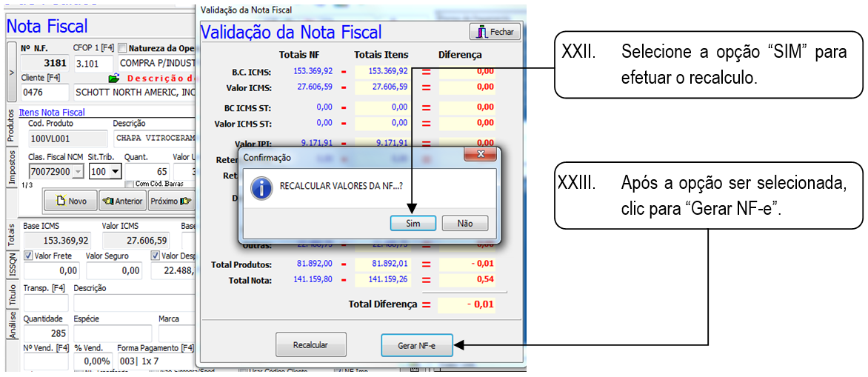The image size is (868, 377).
Task: Switch to the Título vertical tab
Action: pyautogui.click(x=12, y=295)
